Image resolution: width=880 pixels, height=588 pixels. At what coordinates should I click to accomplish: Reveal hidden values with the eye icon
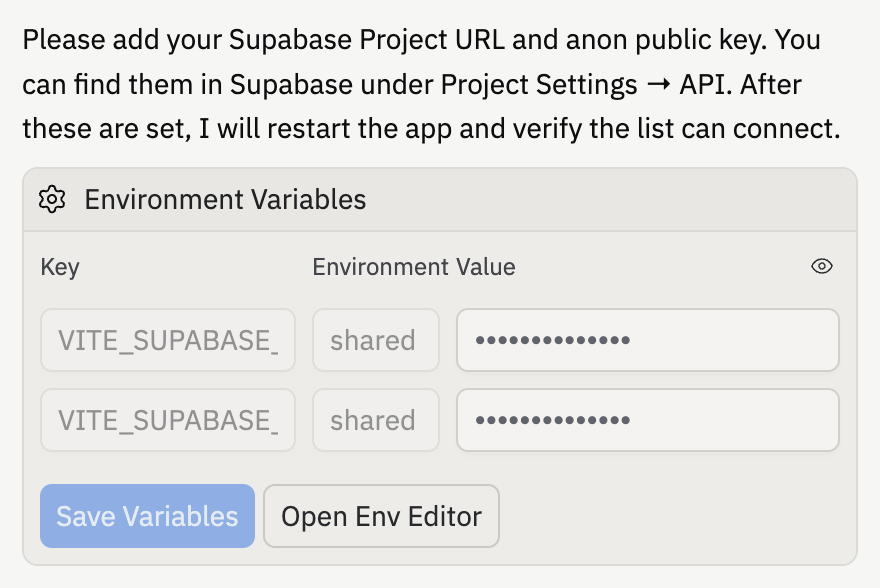pyautogui.click(x=822, y=267)
